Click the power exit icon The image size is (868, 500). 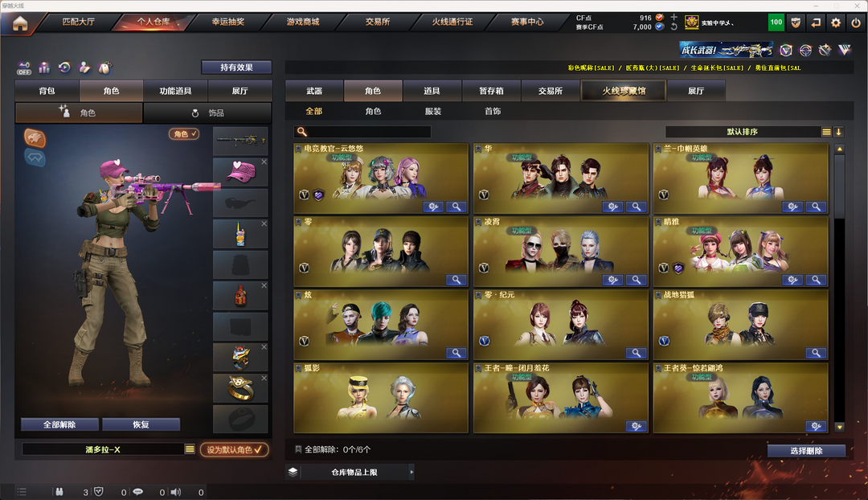(856, 23)
